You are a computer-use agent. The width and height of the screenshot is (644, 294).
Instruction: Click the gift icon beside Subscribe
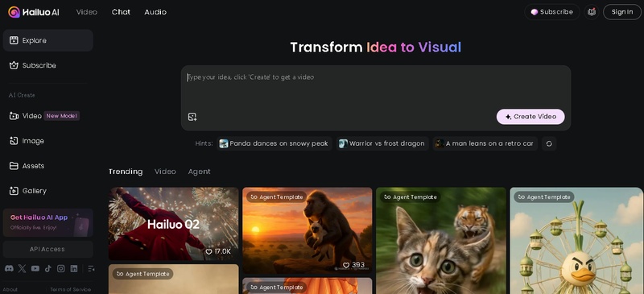[x=592, y=12]
